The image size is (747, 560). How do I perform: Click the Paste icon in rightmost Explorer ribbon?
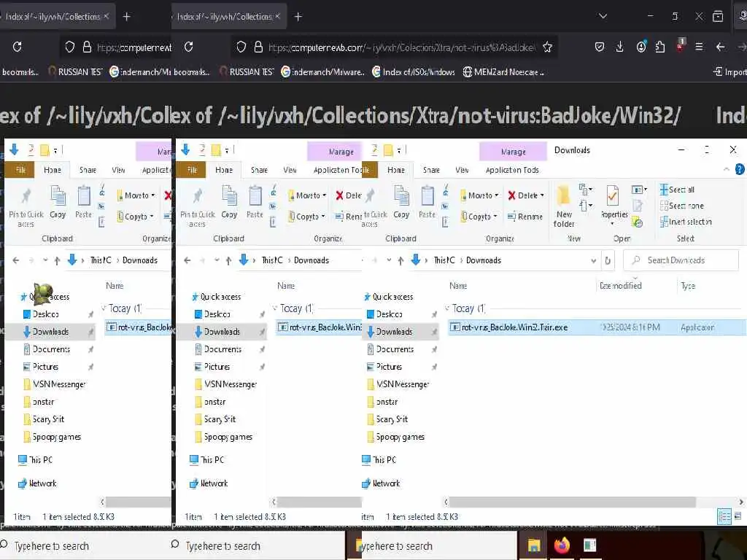tap(427, 203)
